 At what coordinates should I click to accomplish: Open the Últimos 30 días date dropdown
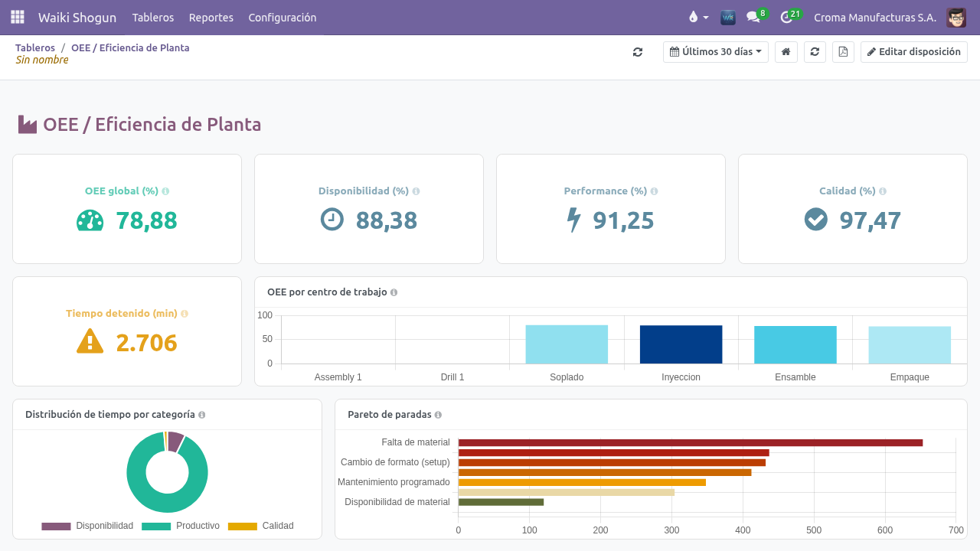click(716, 52)
